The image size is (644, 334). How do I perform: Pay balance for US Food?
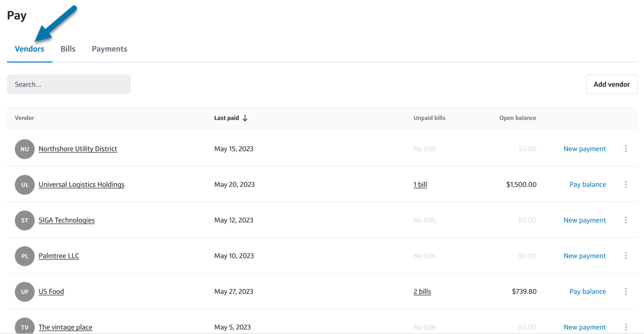point(587,291)
